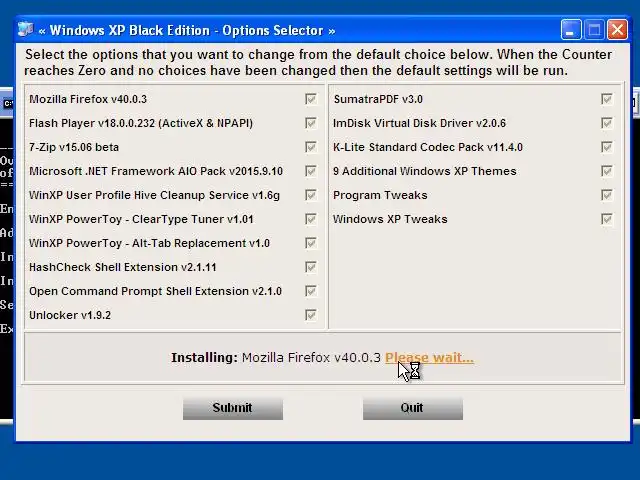Click the Submit button
Viewport: 640px width, 480px height.
coord(233,408)
